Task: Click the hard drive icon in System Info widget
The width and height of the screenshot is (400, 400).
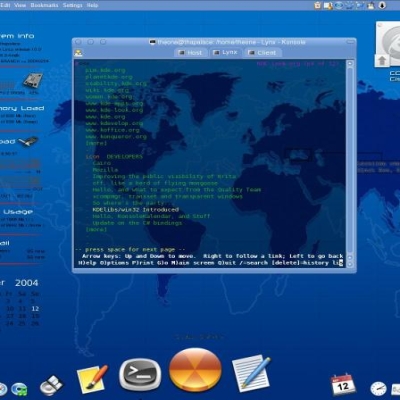Action: pos(33,81)
